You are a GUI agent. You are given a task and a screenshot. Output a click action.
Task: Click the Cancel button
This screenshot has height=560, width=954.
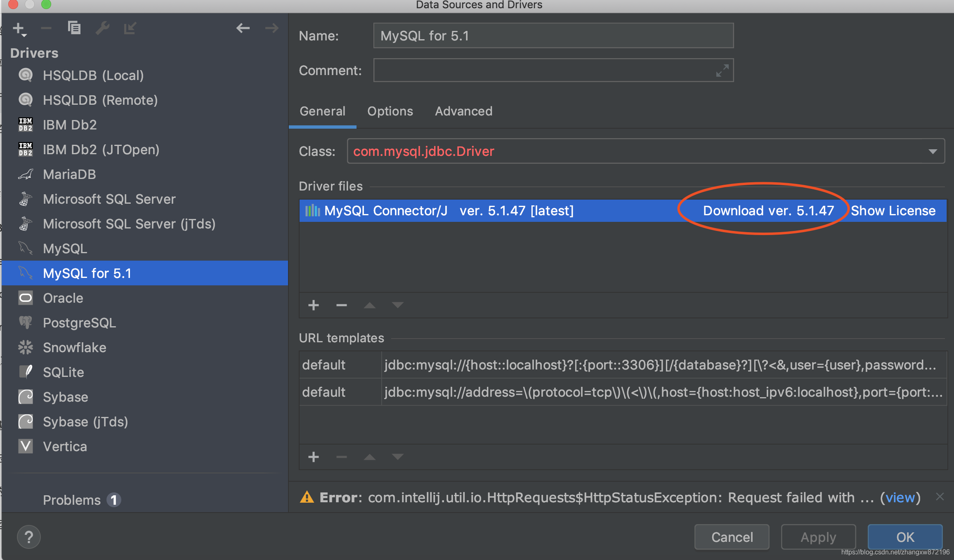(x=732, y=537)
